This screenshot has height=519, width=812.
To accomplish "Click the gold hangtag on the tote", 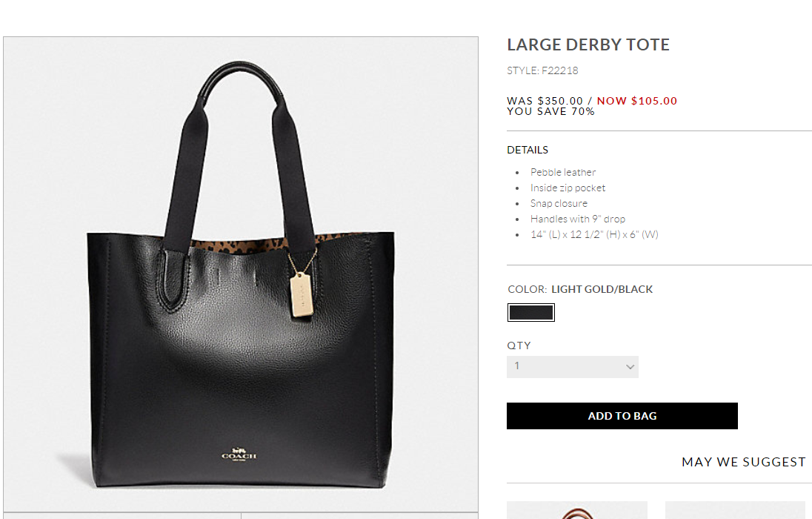I will coord(302,294).
